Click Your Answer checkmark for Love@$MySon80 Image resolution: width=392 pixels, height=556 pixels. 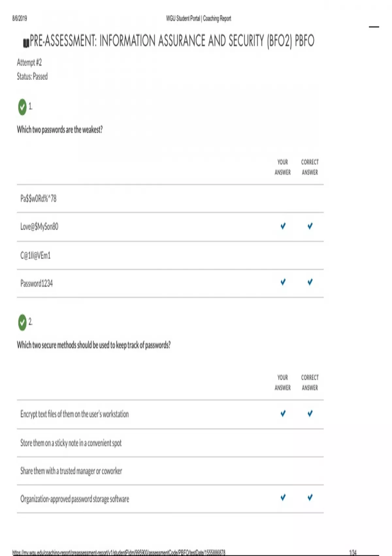click(x=283, y=226)
